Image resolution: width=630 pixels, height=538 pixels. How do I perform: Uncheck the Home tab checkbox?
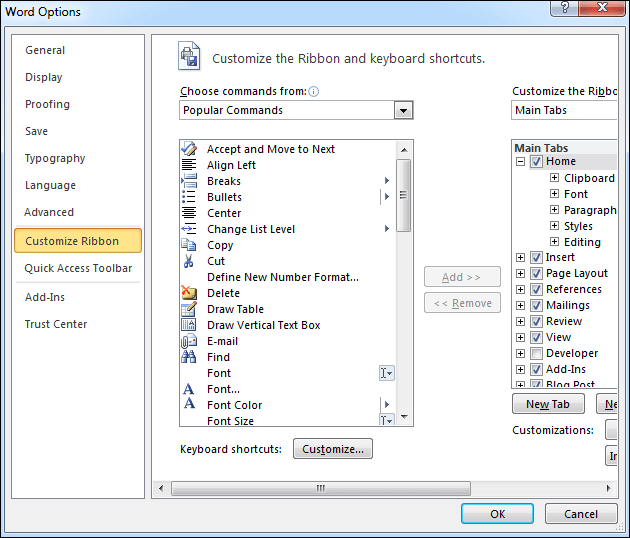(x=536, y=162)
